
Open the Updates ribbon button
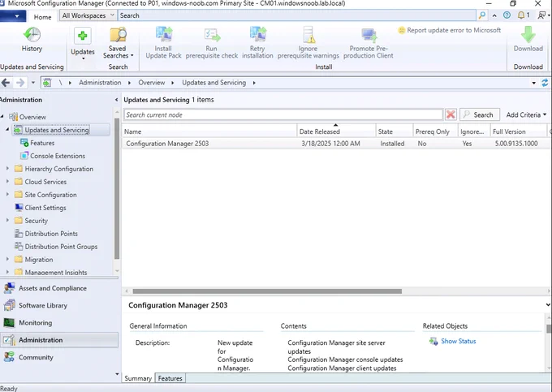pos(83,42)
